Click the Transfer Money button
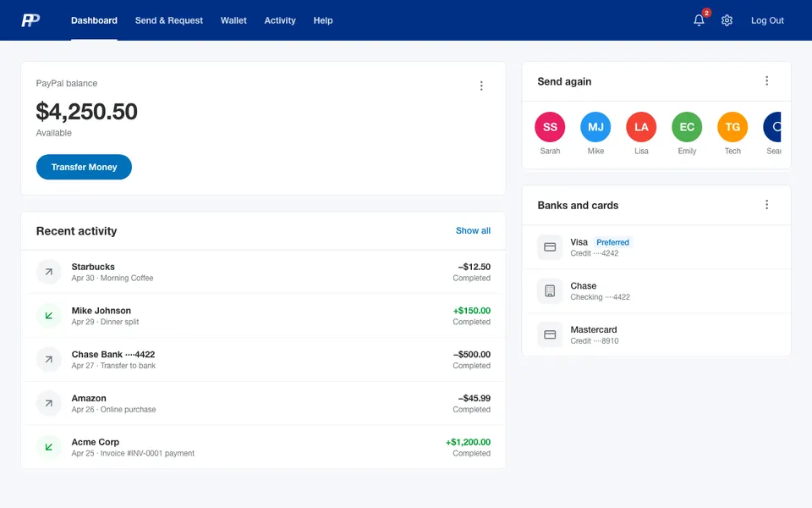 (84, 167)
